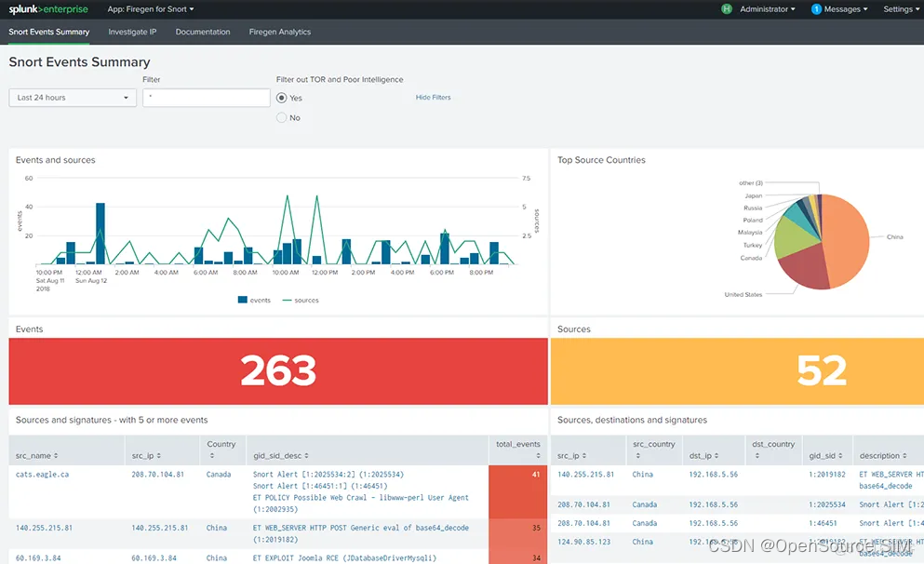
Task: Click cats.eagle.ca source name
Action: pos(42,475)
